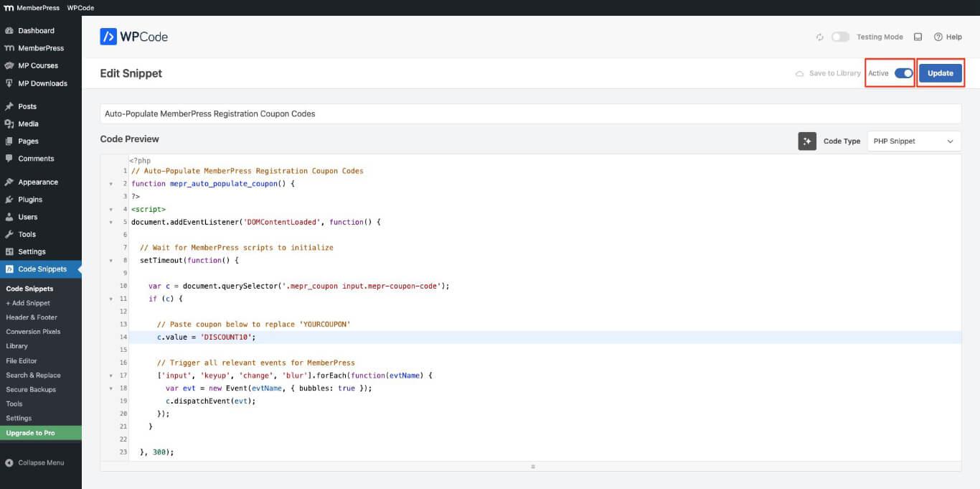
Task: Click the sync/refresh icon near Testing Mode
Action: [819, 37]
